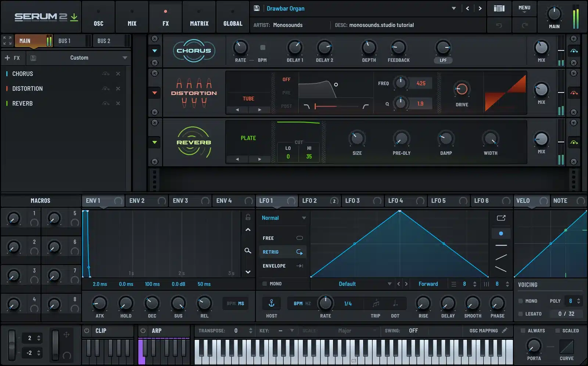Image resolution: width=588 pixels, height=366 pixels.
Task: Collapse the Distortion effect module arrow
Action: click(155, 93)
